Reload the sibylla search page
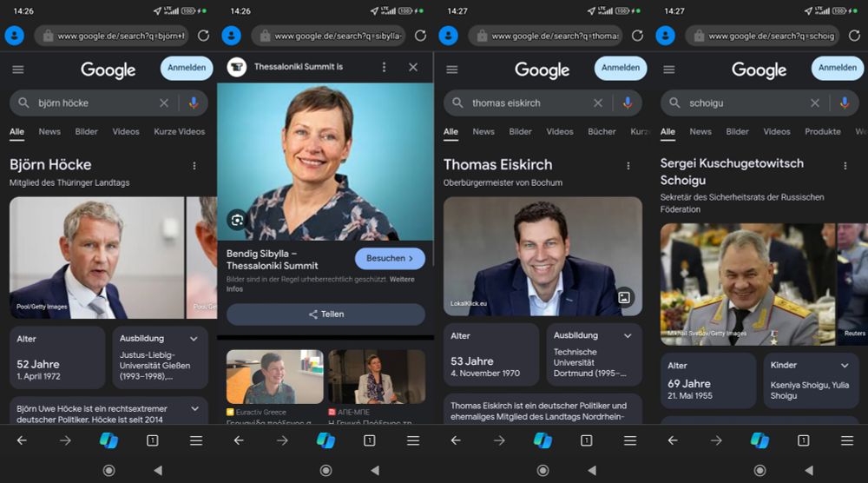Image resolution: width=868 pixels, height=483 pixels. coord(421,36)
